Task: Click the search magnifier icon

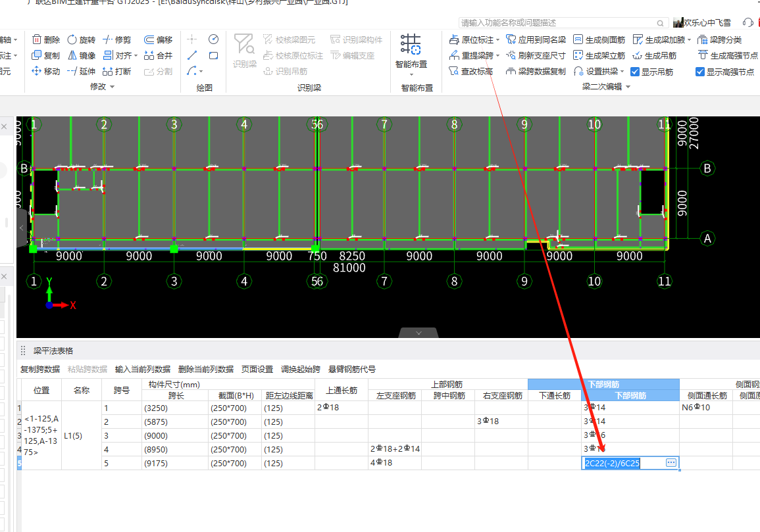Action: [660, 23]
